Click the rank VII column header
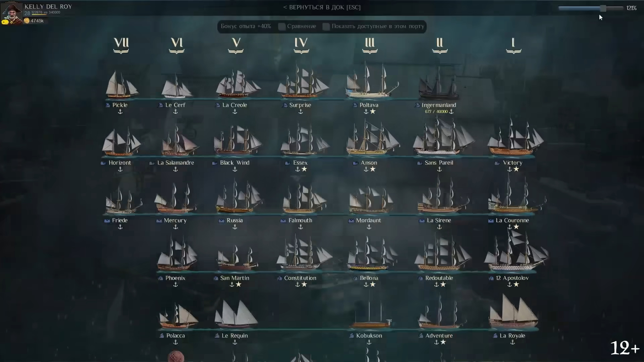This screenshot has height=362, width=644. pyautogui.click(x=121, y=45)
